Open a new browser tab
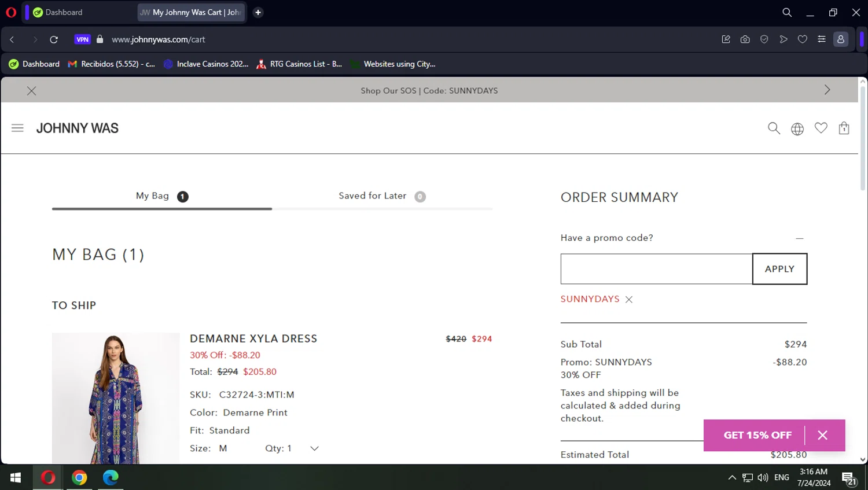 tap(258, 12)
